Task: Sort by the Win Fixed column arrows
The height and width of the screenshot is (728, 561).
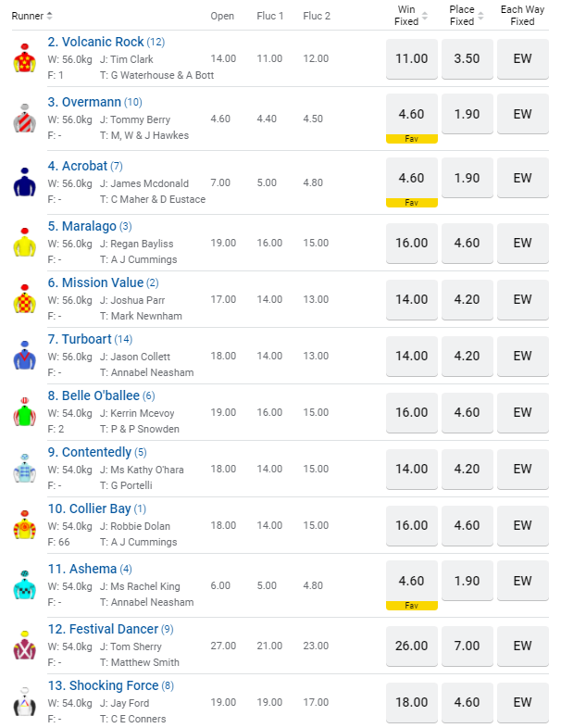Action: pos(425,16)
